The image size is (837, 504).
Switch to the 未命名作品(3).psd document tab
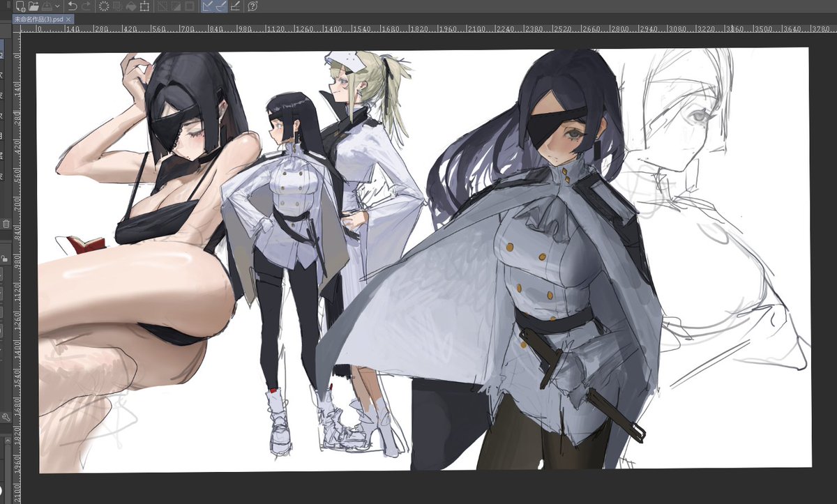(38, 20)
